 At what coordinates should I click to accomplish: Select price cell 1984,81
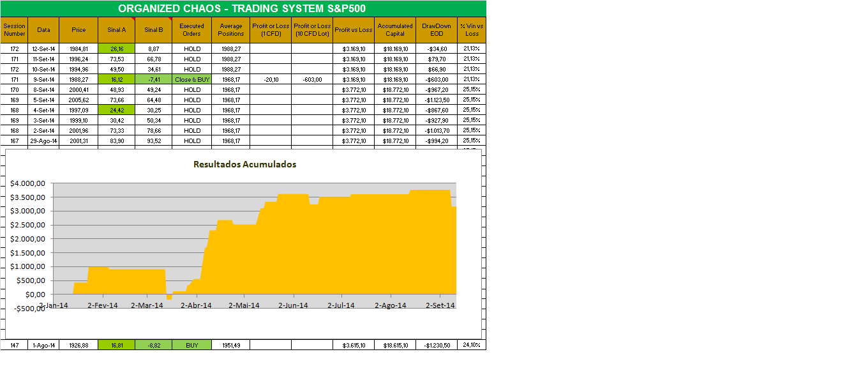(x=79, y=49)
